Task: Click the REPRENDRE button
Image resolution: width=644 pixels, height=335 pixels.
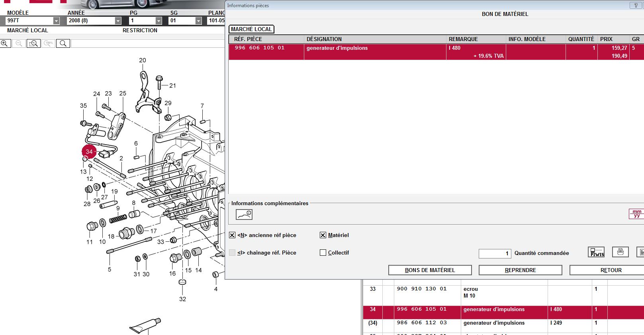Action: pyautogui.click(x=521, y=270)
